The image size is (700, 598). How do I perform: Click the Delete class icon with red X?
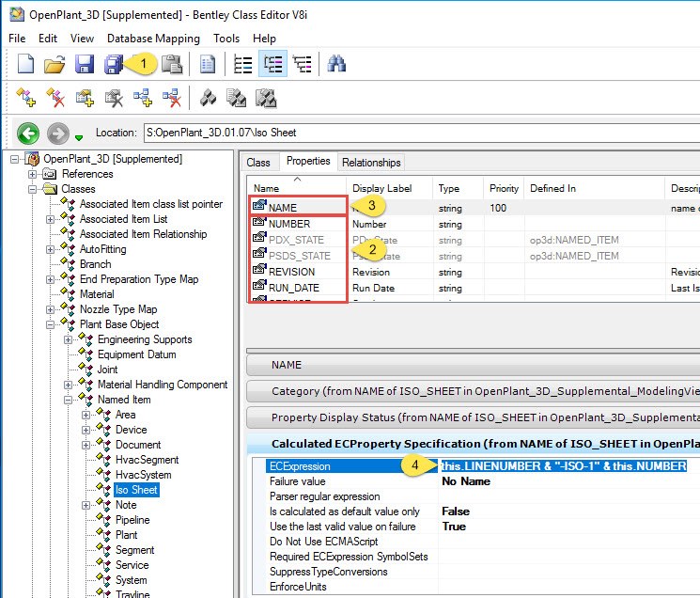click(x=55, y=97)
